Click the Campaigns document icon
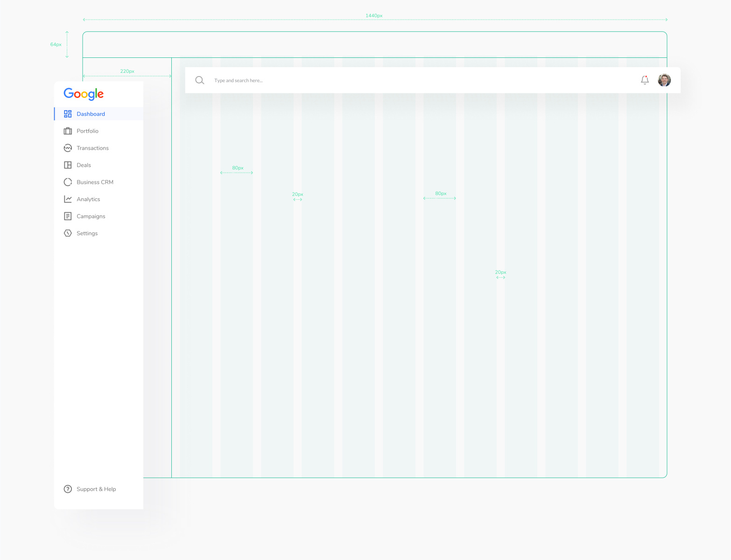The height and width of the screenshot is (560, 731). point(68,216)
